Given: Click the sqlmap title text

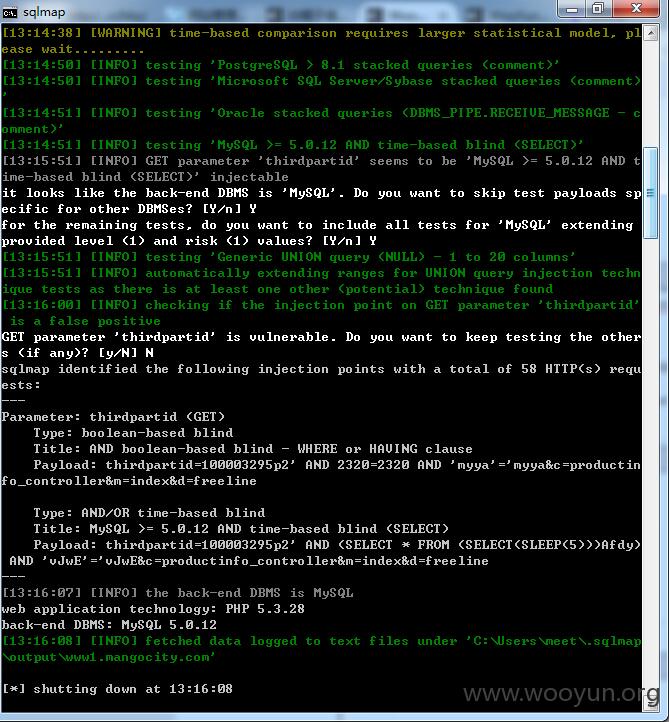Looking at the screenshot, I should pyautogui.click(x=44, y=12).
